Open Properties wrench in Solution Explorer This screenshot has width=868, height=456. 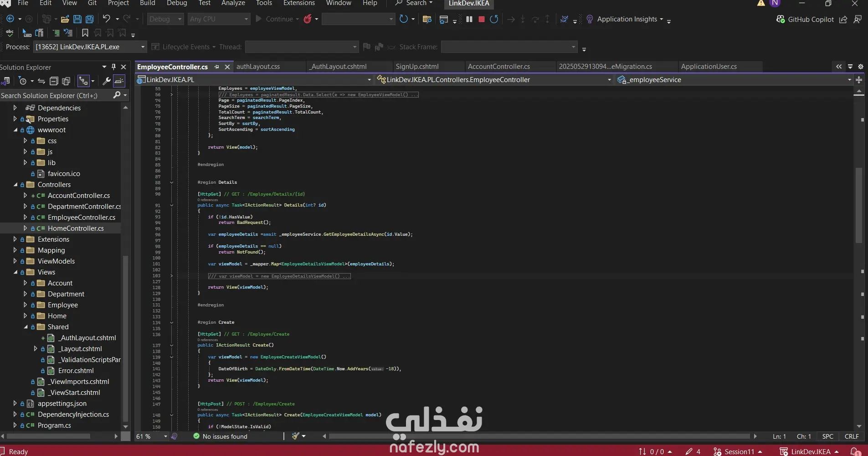(x=107, y=81)
